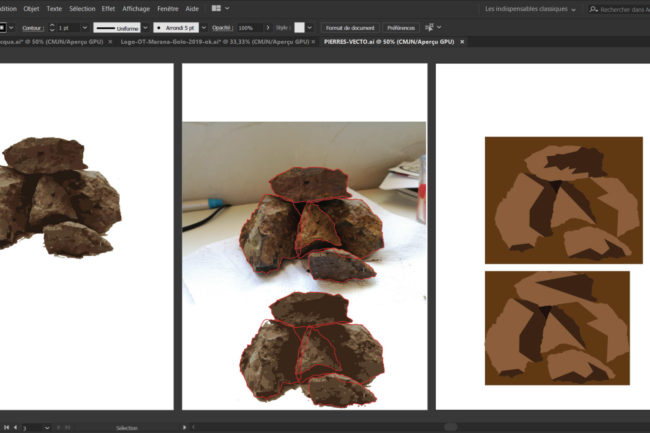Open the Affichage menu
Screen dimensions: 650x433
[136, 8]
